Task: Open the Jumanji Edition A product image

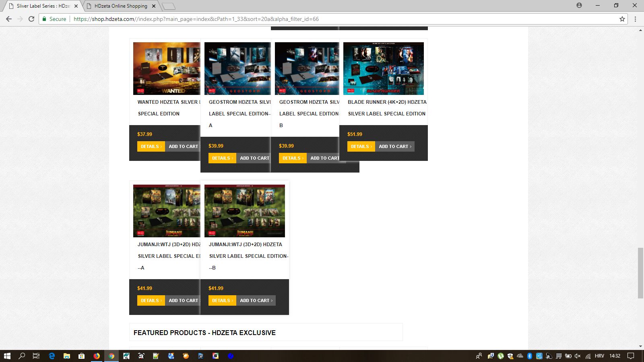Action: 167,211
